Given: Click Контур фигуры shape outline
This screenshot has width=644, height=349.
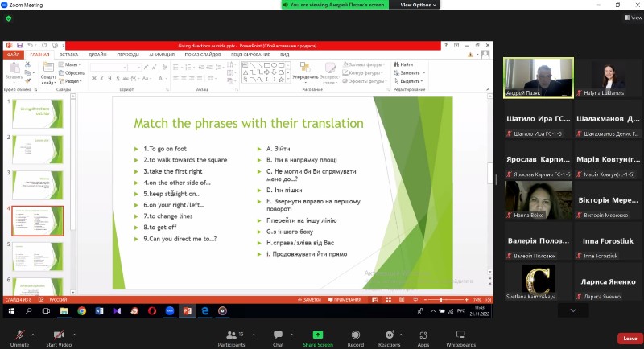Looking at the screenshot, I should click(x=363, y=72).
